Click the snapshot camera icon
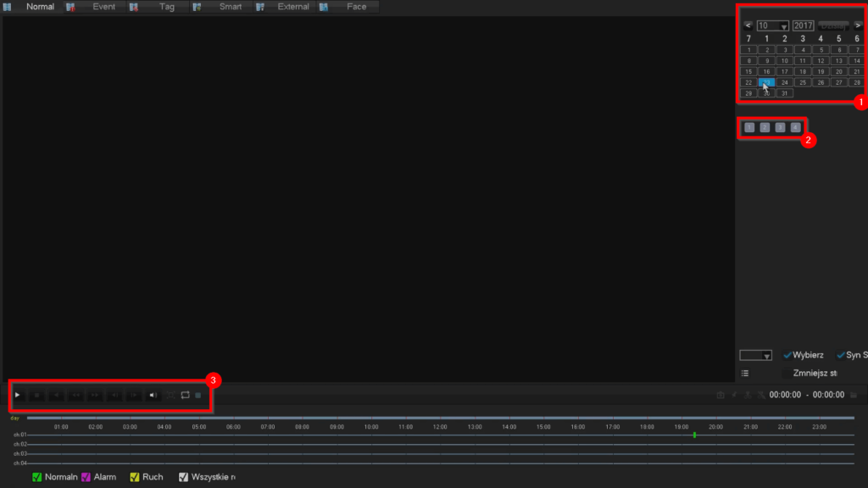Screen dimensions: 868x488 [721, 395]
